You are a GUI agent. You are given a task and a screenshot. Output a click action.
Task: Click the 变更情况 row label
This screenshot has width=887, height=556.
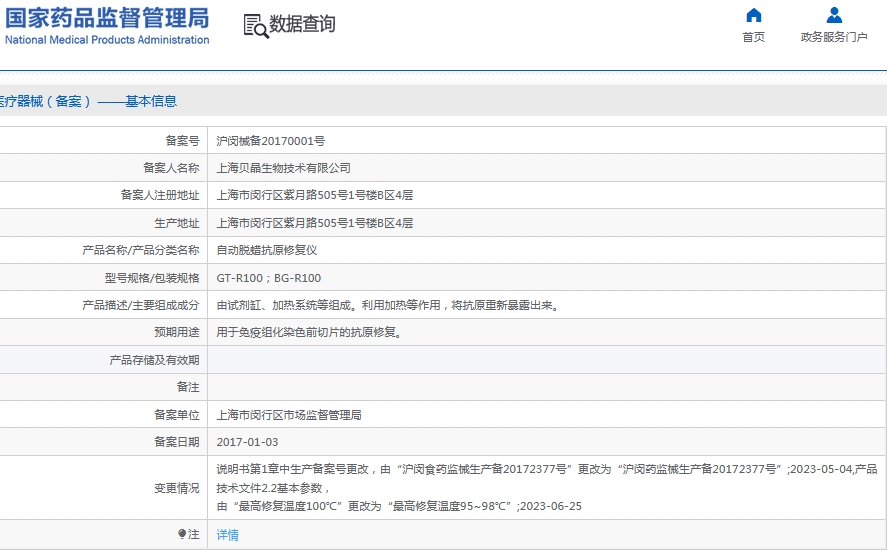(x=176, y=488)
